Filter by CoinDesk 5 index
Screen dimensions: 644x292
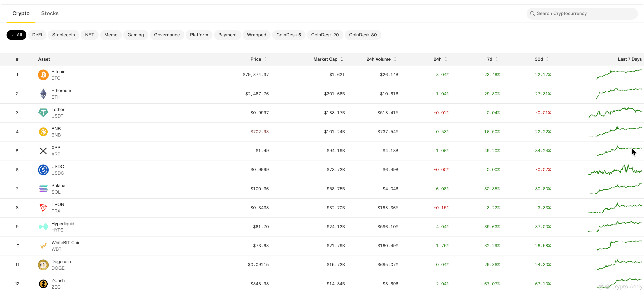pyautogui.click(x=289, y=35)
